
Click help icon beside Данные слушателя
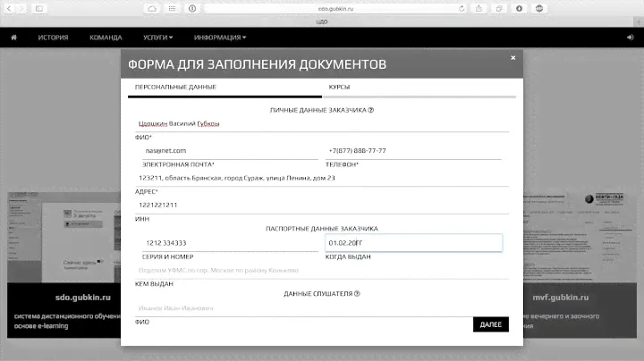357,293
